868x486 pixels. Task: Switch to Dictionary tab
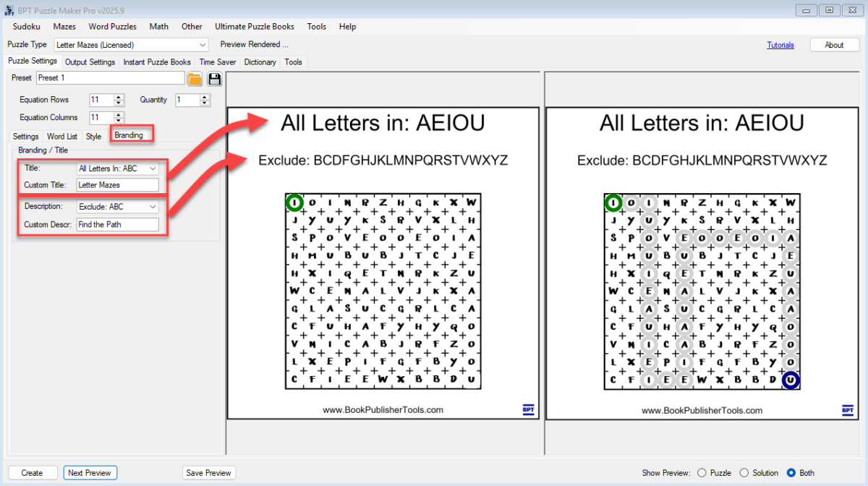[x=260, y=62]
